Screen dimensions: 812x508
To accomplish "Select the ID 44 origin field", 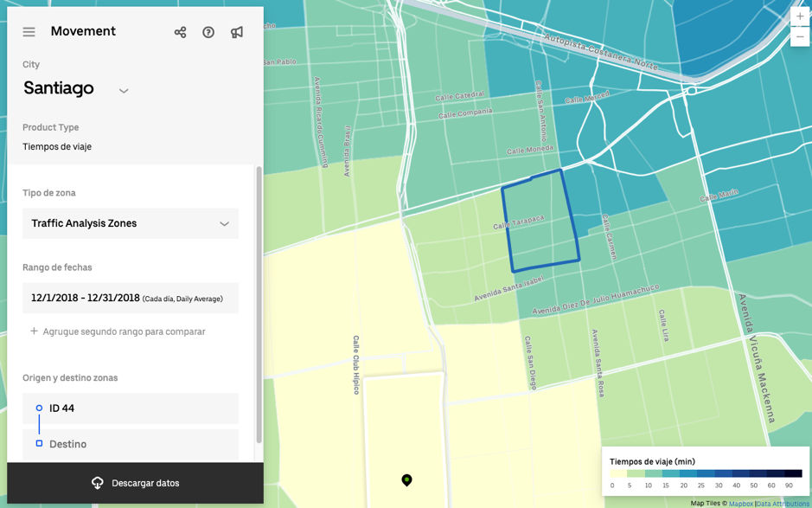I will 131,408.
